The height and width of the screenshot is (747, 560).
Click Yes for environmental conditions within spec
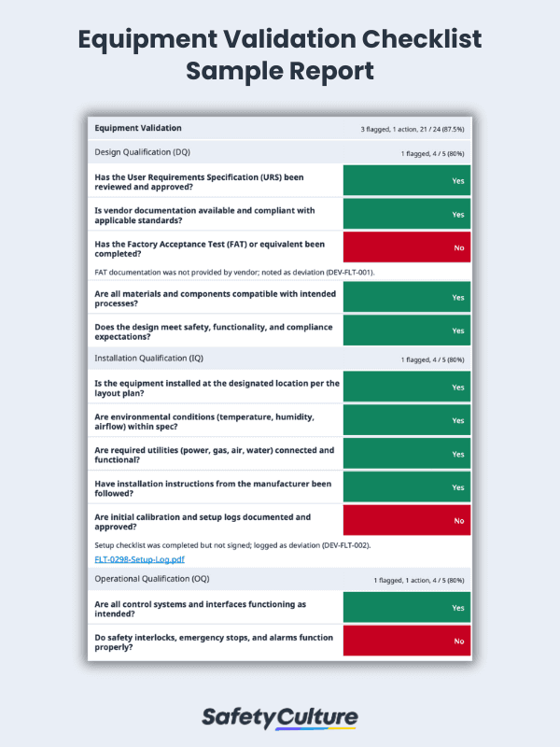tap(407, 420)
